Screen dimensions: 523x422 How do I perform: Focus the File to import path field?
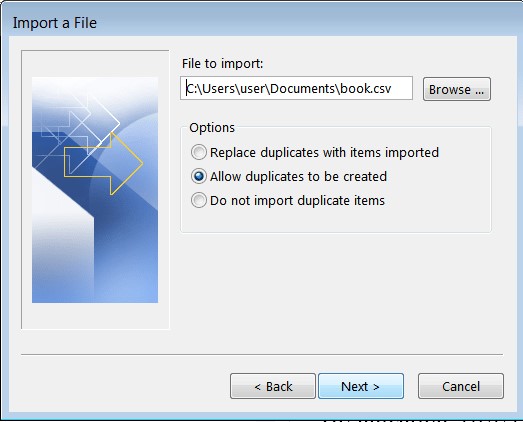[x=296, y=88]
